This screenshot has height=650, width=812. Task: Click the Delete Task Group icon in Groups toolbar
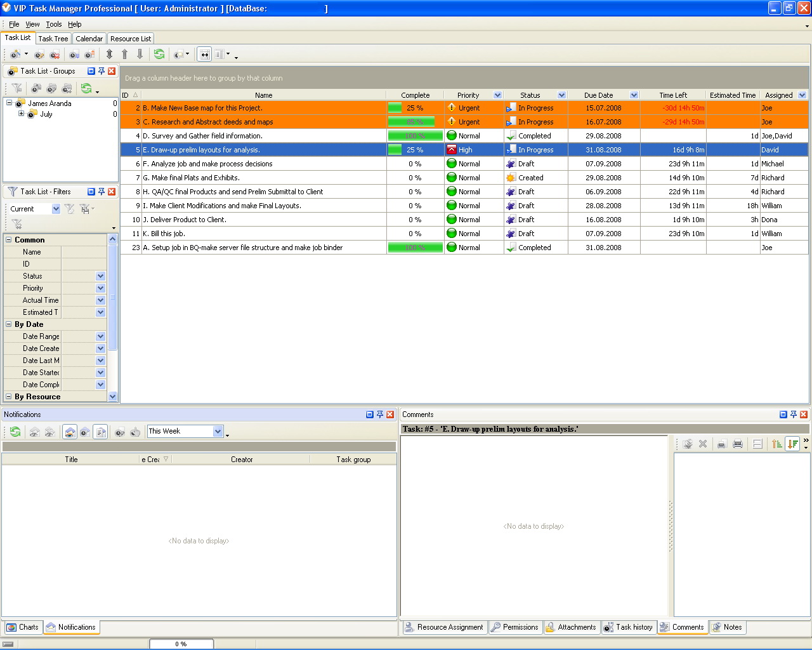pos(67,88)
